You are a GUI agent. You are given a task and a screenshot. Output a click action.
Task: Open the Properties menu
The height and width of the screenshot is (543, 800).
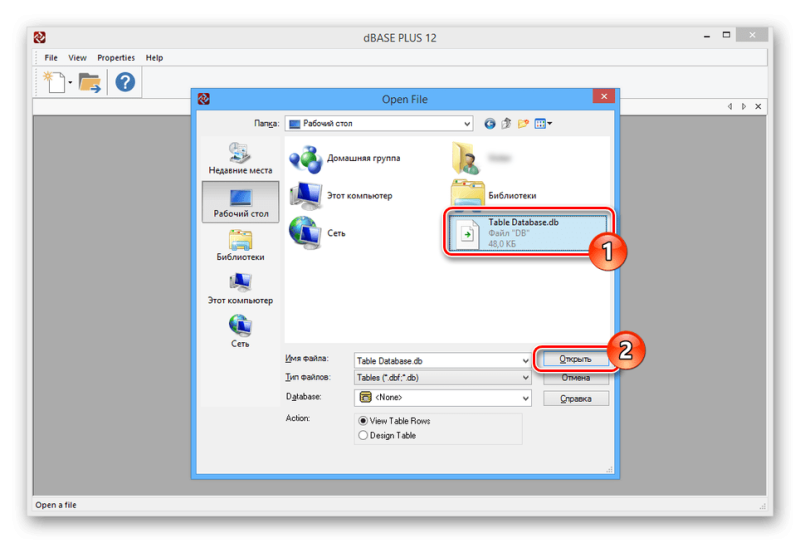point(116,58)
